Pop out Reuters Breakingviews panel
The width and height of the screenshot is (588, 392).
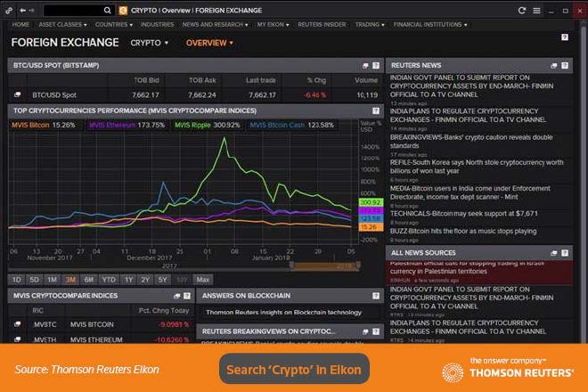click(365, 331)
